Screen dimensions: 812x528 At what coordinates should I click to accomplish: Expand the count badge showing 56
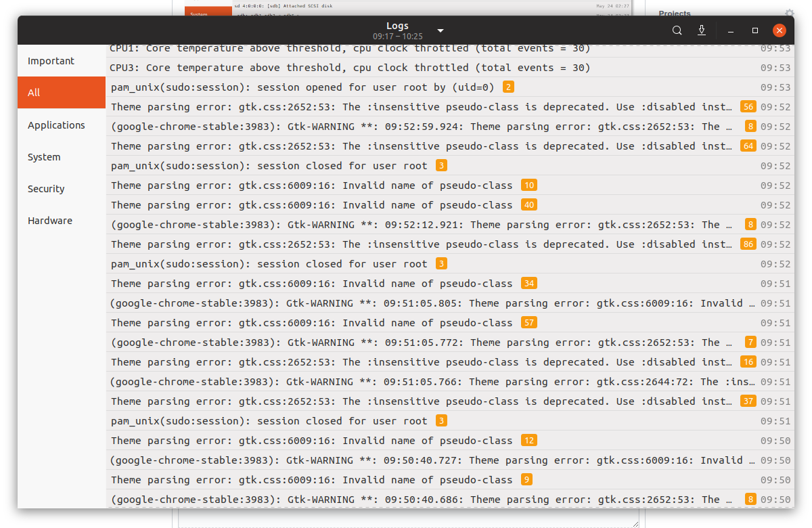click(748, 107)
